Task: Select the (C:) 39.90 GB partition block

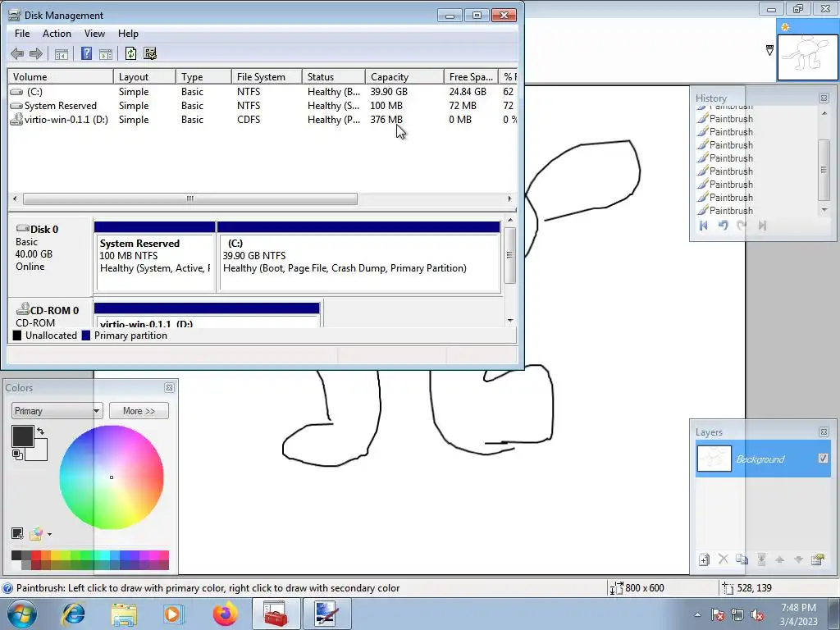Action: point(358,257)
